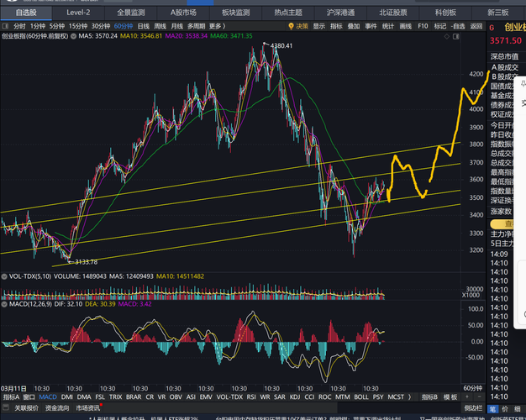Toggle the 侧边栏 sidebar button

pos(473,408)
